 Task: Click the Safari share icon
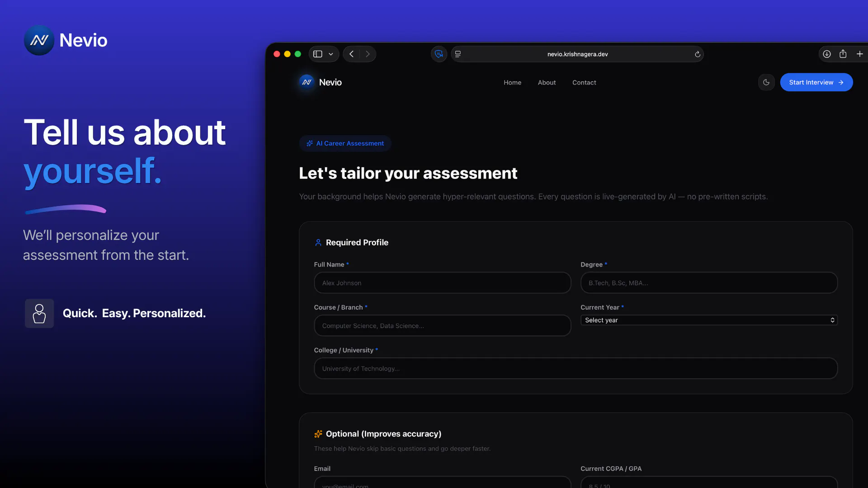tap(843, 54)
